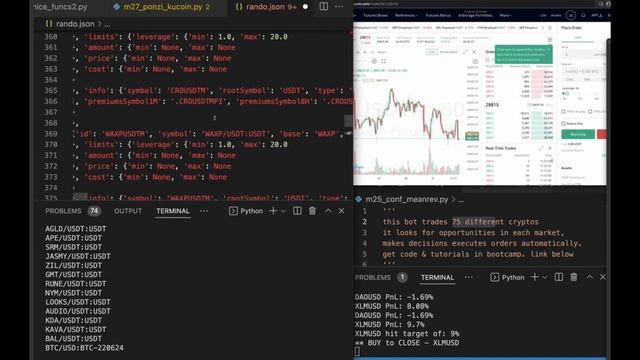Select TERMINAL tab in left panel
The width and height of the screenshot is (640, 360).
coord(173,211)
